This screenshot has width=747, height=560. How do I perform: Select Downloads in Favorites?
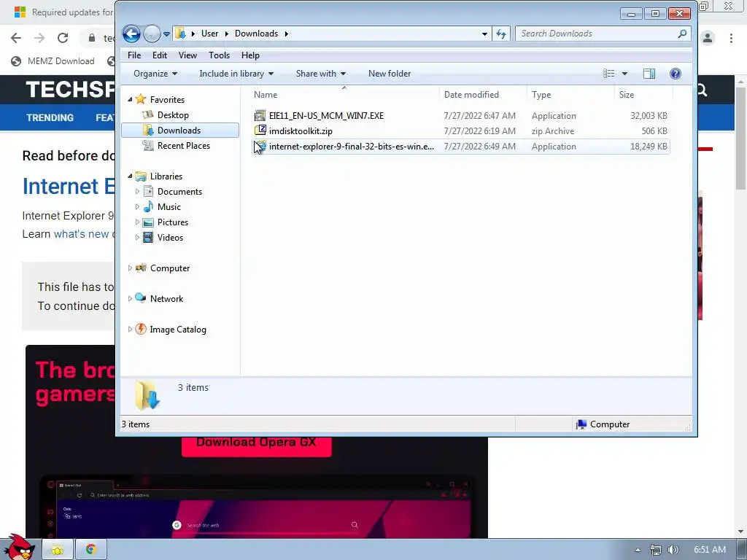click(x=179, y=130)
